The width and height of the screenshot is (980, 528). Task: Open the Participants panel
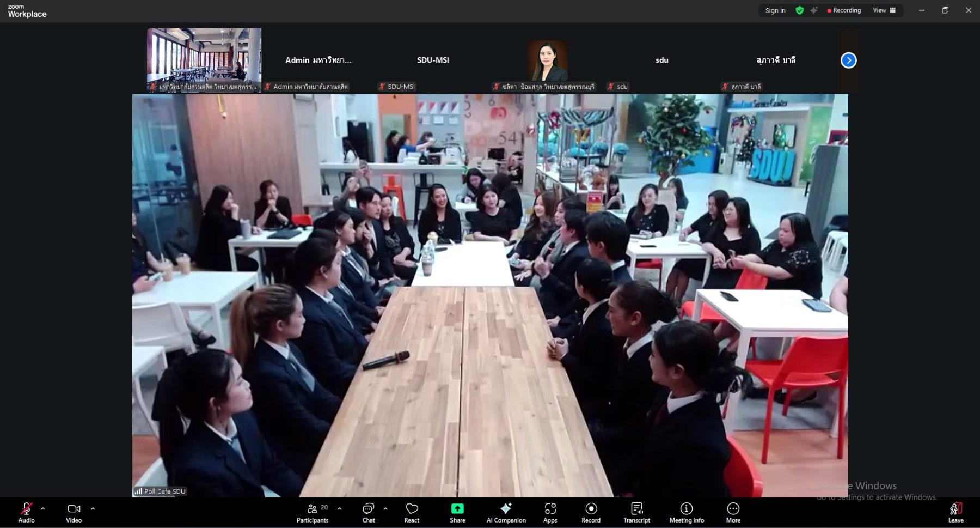click(x=313, y=512)
